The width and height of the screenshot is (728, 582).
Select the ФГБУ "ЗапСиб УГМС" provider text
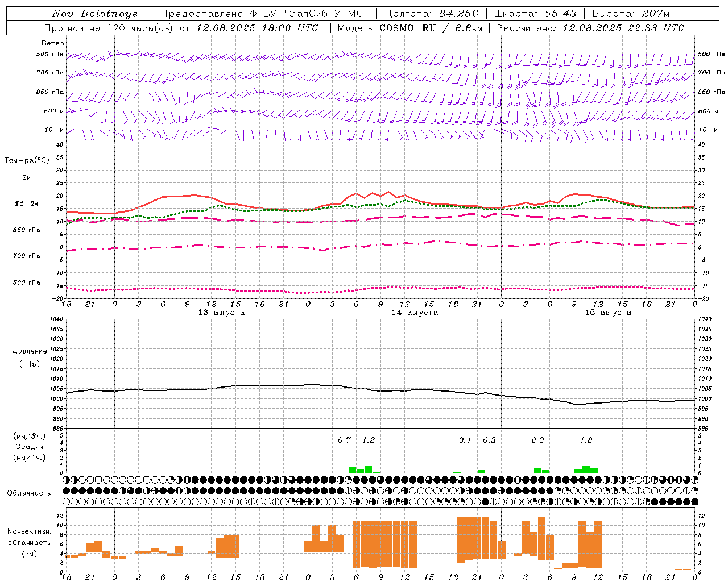[x=309, y=14]
